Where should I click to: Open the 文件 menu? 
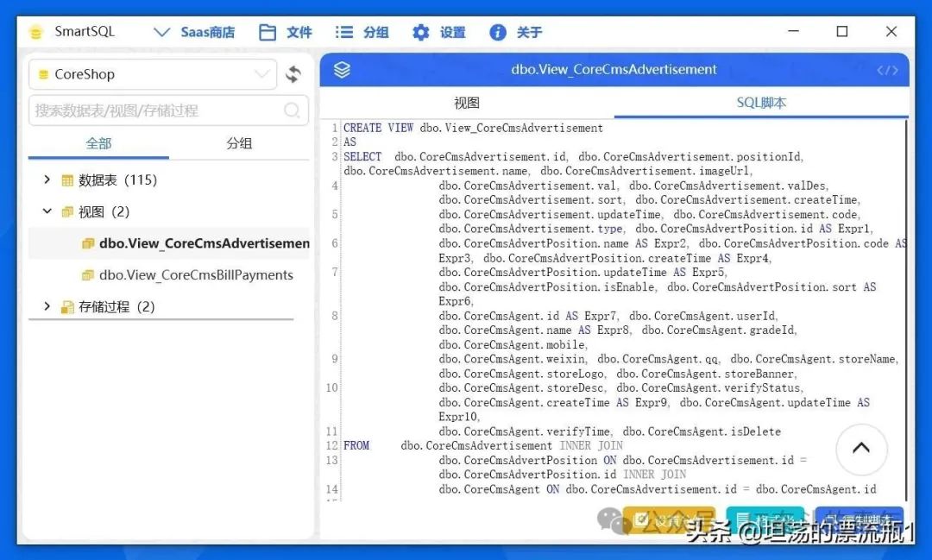[286, 32]
